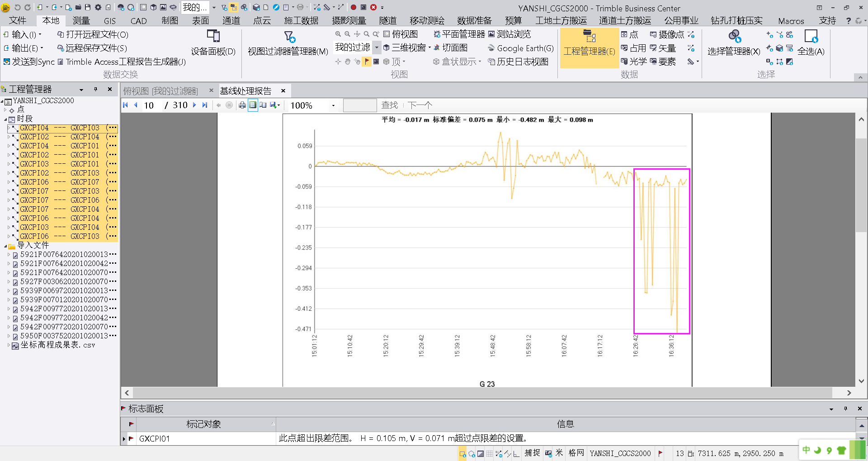Click the Select All (全选) icon
Image resolution: width=868 pixels, height=461 pixels.
tap(811, 37)
